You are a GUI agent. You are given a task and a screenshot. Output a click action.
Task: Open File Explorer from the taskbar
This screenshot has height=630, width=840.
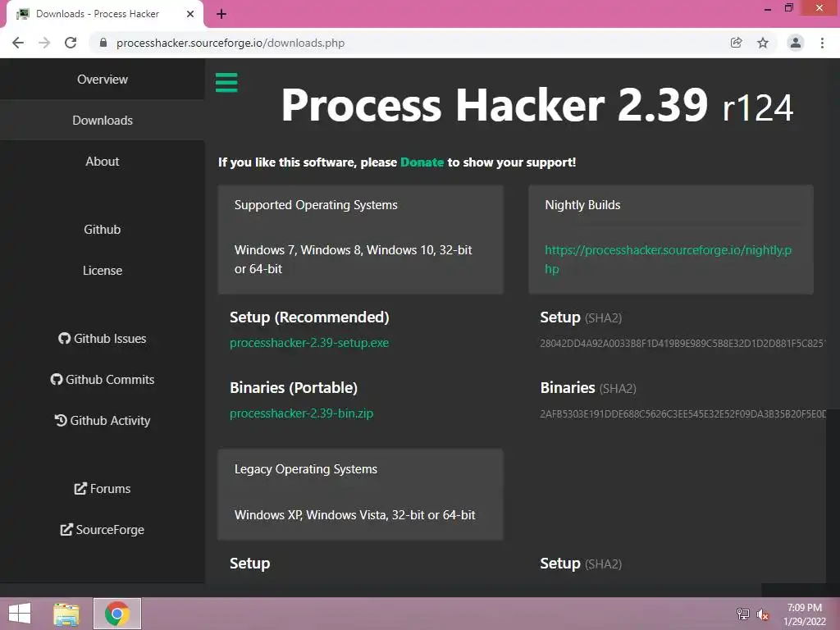(x=66, y=614)
